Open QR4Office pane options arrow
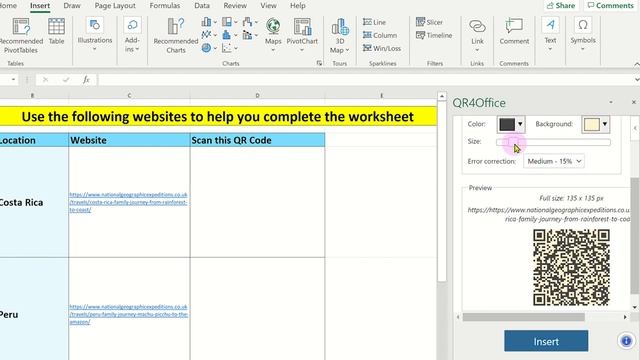 coord(611,102)
